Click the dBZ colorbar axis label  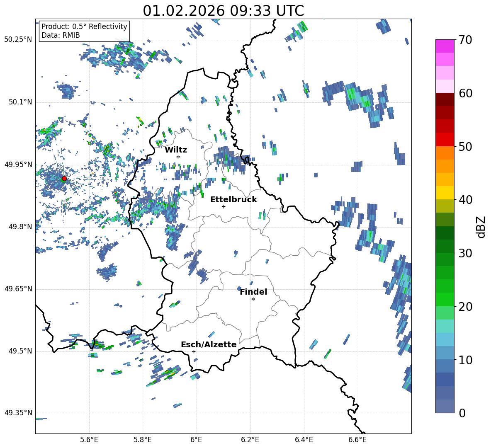(481, 227)
